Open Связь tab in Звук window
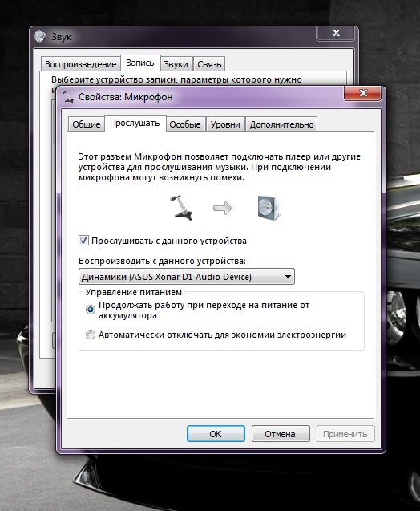This screenshot has height=511, width=420. [209, 64]
